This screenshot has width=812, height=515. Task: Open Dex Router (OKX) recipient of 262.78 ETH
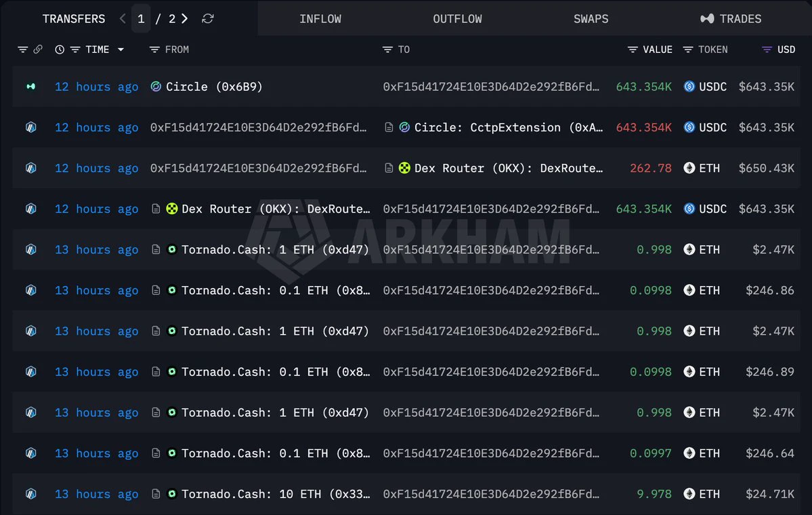pyautogui.click(x=509, y=168)
